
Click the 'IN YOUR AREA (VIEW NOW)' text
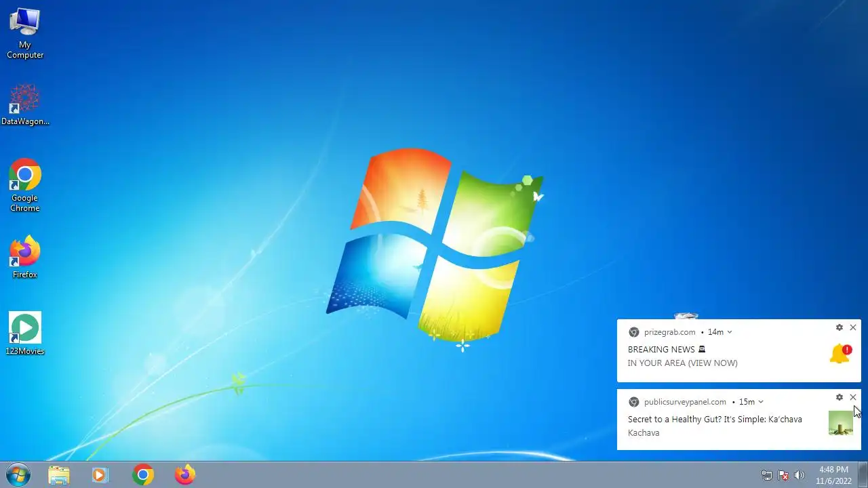(x=683, y=363)
